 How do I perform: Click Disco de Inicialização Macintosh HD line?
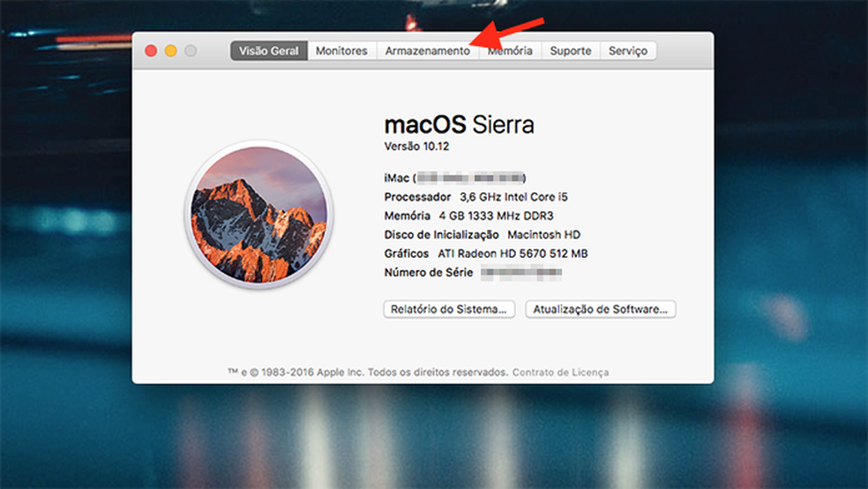click(x=483, y=235)
